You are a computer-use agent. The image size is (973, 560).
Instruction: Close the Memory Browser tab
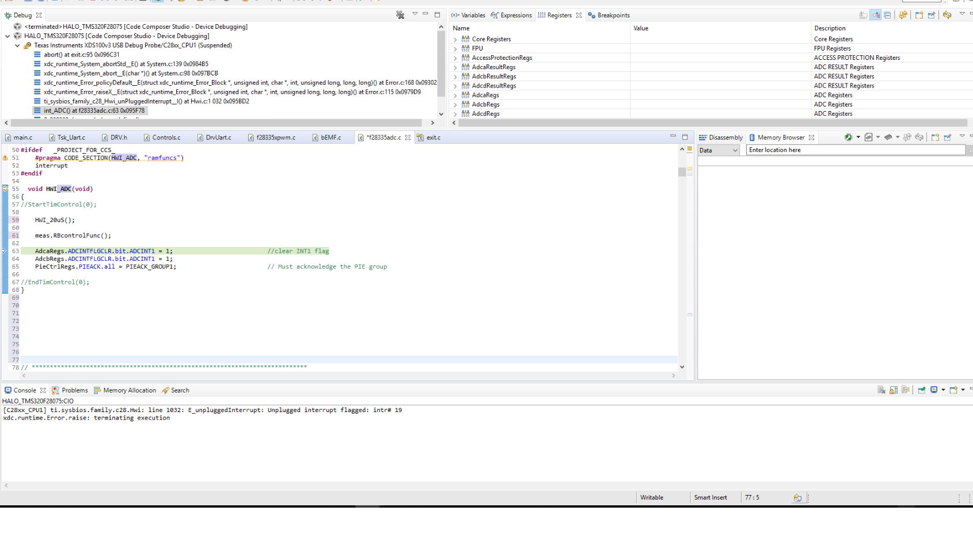tap(811, 138)
